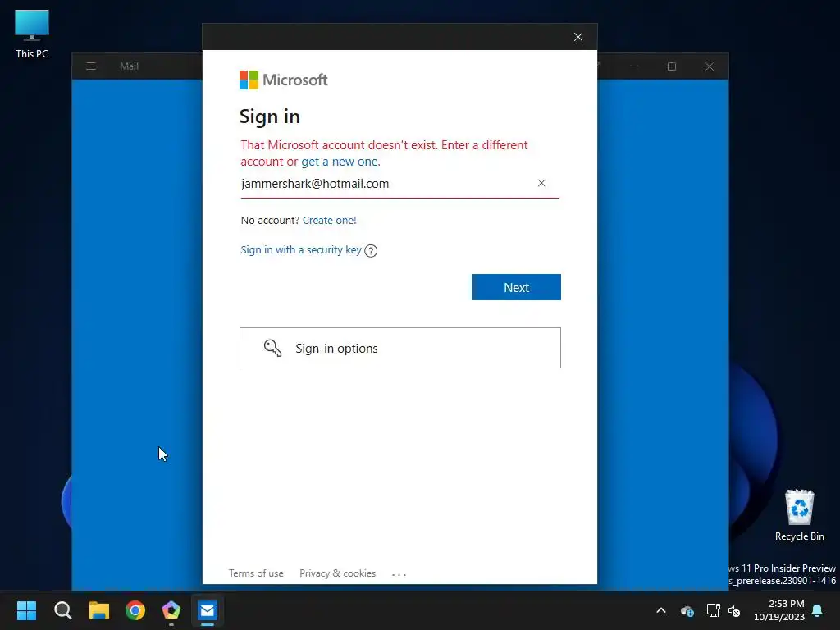Open the Windows Start menu
The image size is (840, 630).
26,610
